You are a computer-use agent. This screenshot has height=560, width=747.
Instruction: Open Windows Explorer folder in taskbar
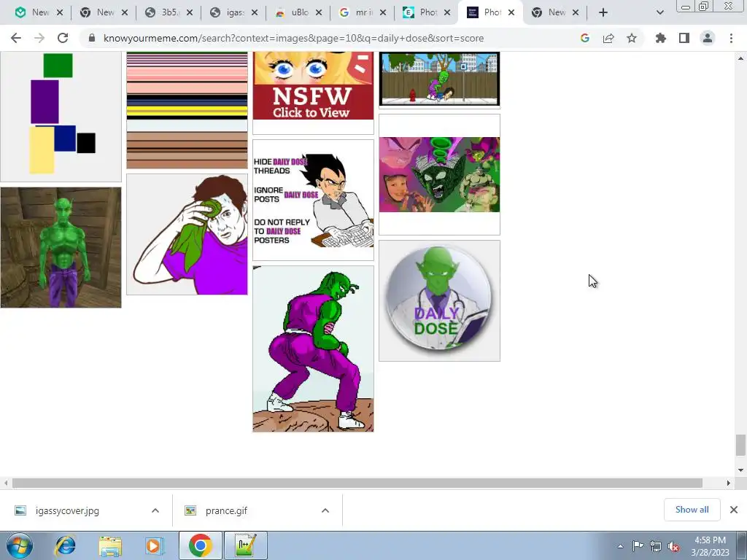(110, 545)
